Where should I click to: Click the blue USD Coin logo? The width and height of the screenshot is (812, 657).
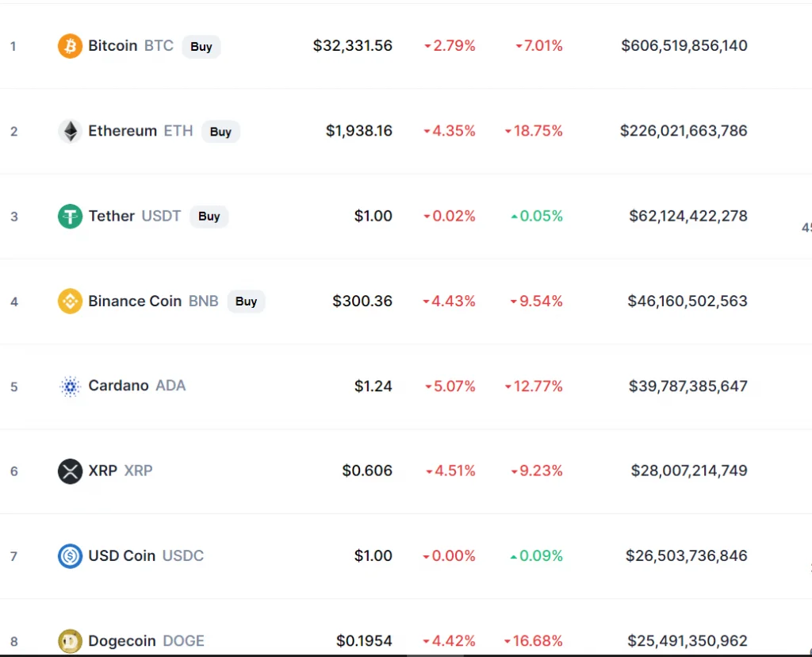pos(70,556)
